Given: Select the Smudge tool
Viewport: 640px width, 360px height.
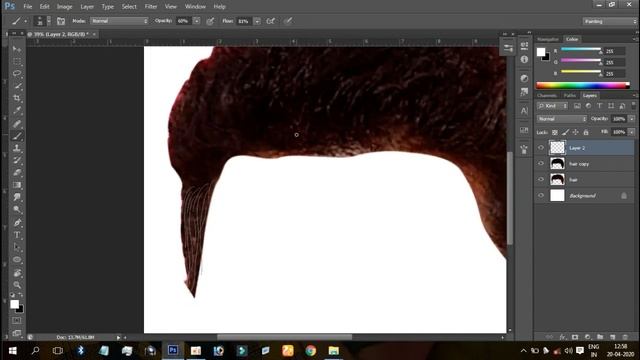Looking at the screenshot, I should click(x=17, y=198).
